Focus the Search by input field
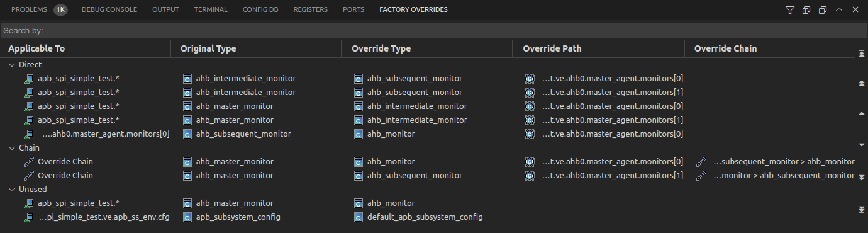 pyautogui.click(x=434, y=30)
